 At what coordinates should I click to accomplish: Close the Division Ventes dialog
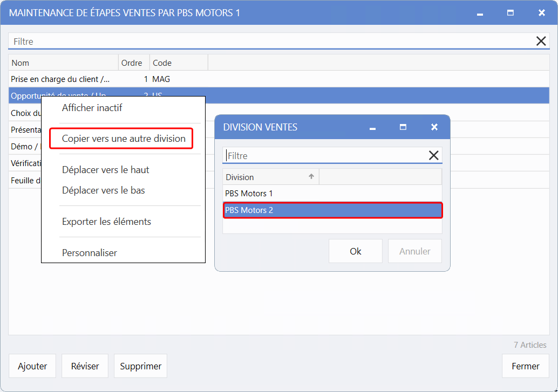pos(434,127)
